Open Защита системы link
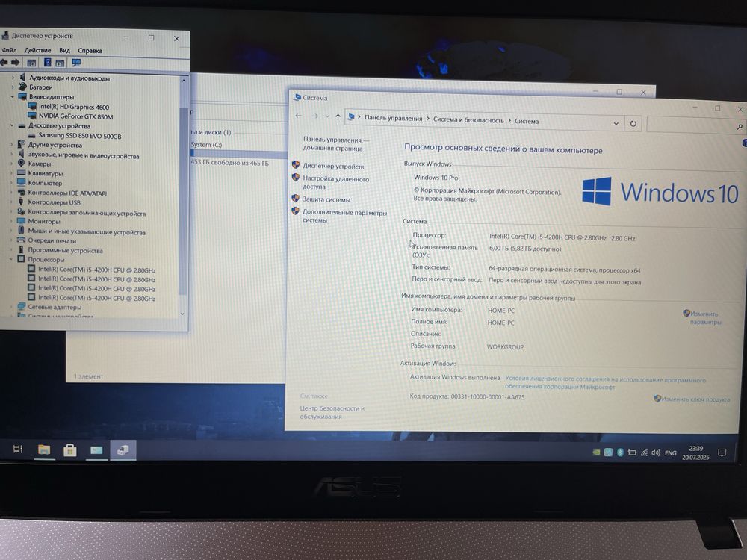Viewport: 747px width, 560px height. [x=326, y=199]
